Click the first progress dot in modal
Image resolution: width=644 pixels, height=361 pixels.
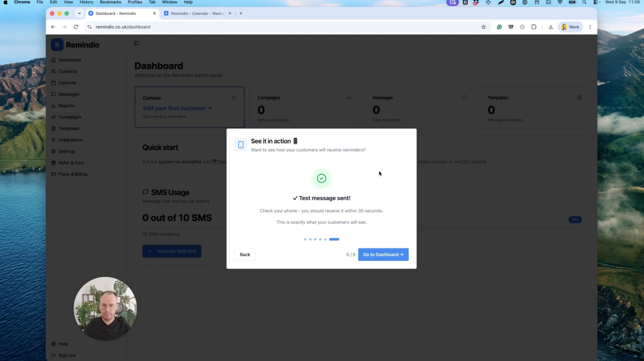[x=305, y=239]
